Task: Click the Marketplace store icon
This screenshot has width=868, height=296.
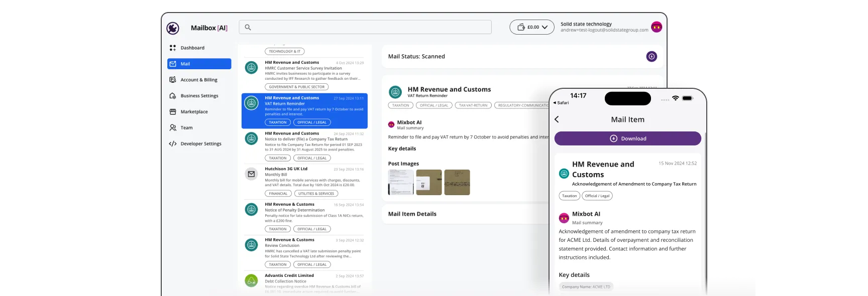Action: click(x=173, y=112)
